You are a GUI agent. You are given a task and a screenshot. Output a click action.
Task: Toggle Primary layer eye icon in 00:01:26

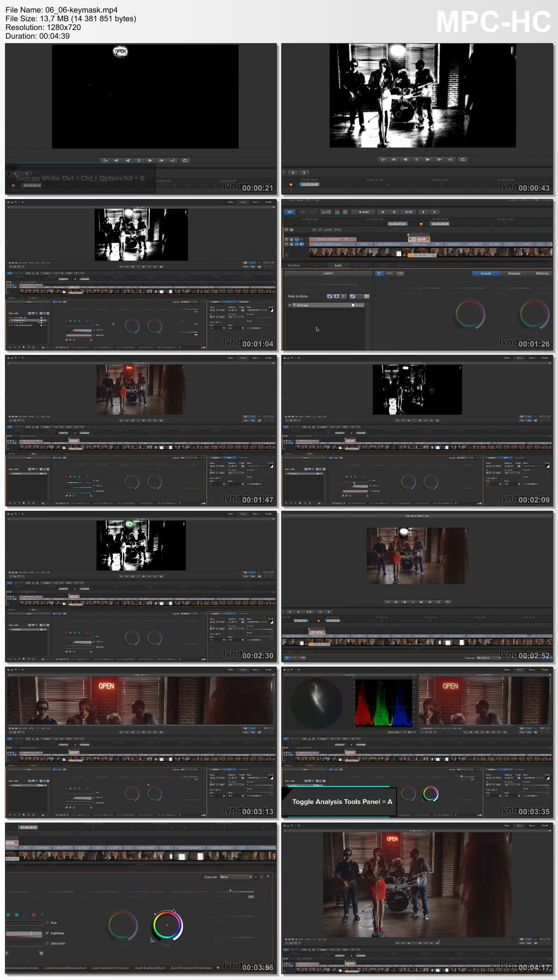click(x=290, y=305)
